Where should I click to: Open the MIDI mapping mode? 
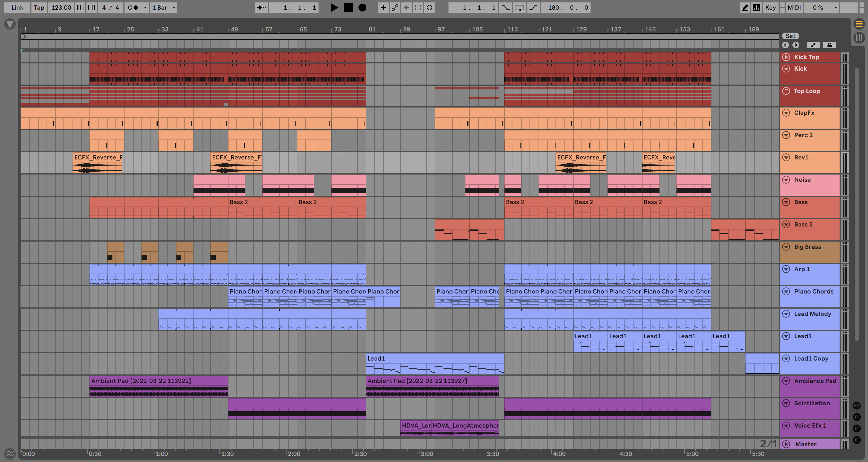[x=794, y=8]
